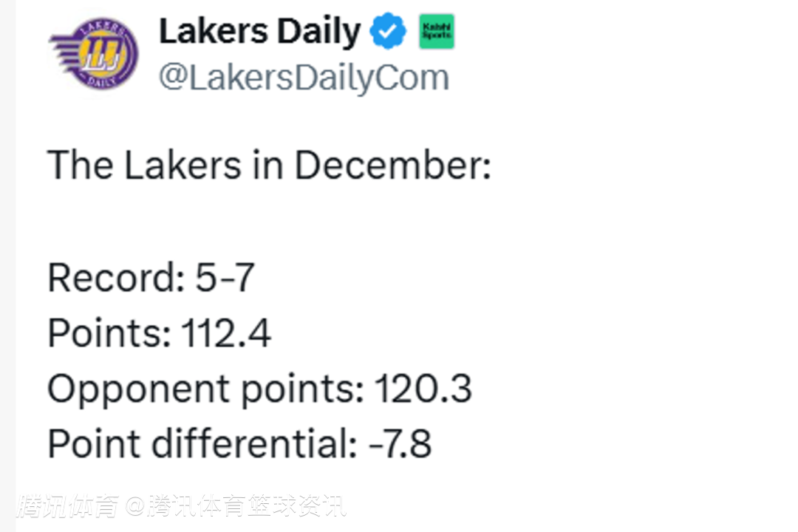Click the word "The" starting the tweet
This screenshot has height=532, width=798.
[x=80, y=166]
